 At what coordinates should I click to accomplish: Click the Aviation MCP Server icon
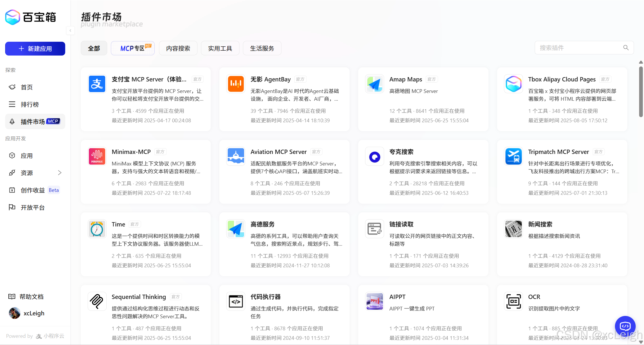236,157
